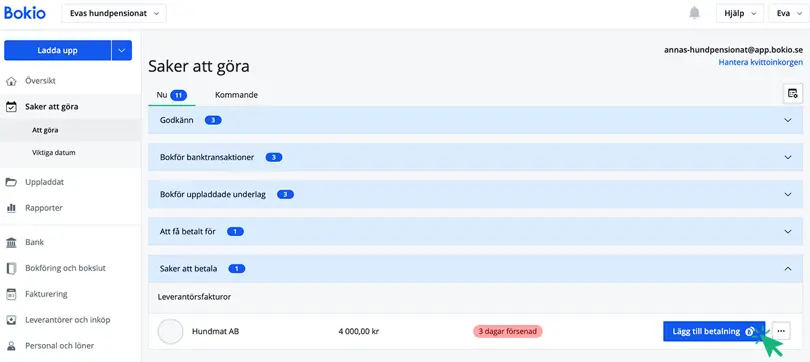810x362 pixels.
Task: Expand Bokför banktransaktioner section
Action: tap(475, 158)
